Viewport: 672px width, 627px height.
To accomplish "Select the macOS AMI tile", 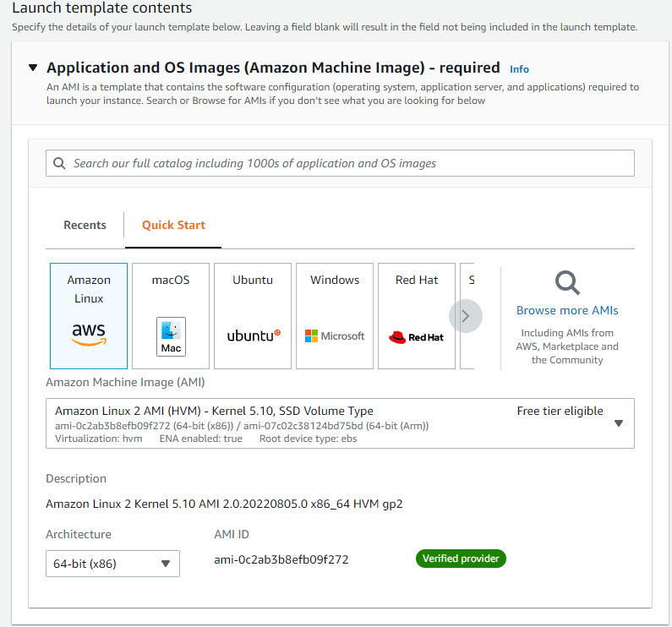I will coord(171,316).
